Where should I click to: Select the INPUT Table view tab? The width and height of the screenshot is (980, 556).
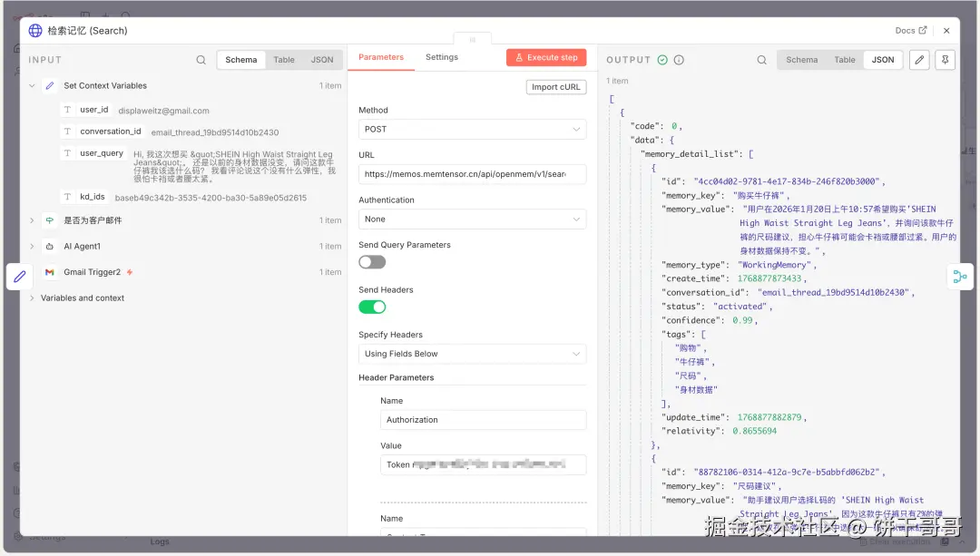284,60
